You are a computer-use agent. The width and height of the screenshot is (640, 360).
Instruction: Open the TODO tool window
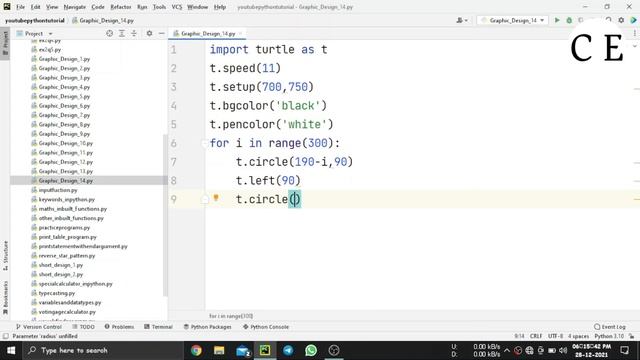[x=83, y=327]
